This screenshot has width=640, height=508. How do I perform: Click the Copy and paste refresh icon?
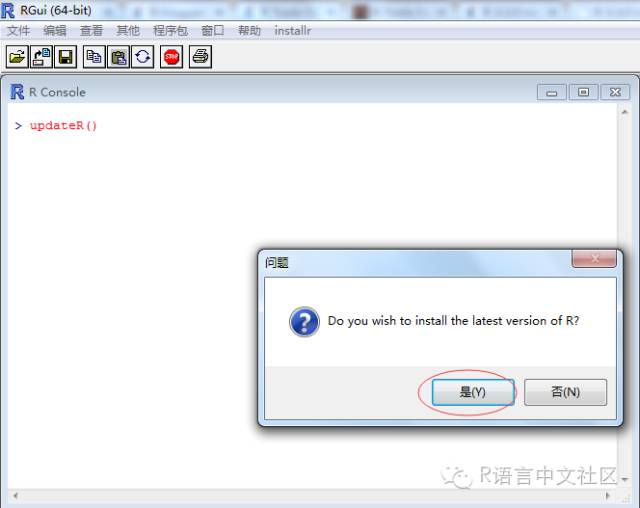[x=142, y=57]
